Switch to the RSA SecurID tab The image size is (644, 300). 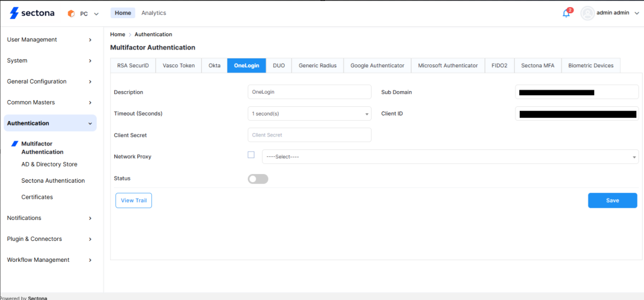(x=133, y=66)
